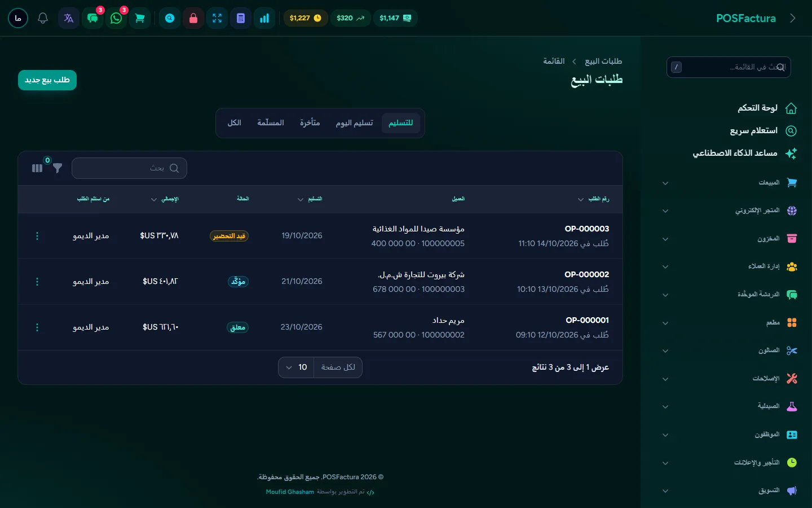Click the طلبات البيع breadcrumb link
812x508 pixels.
tap(603, 61)
